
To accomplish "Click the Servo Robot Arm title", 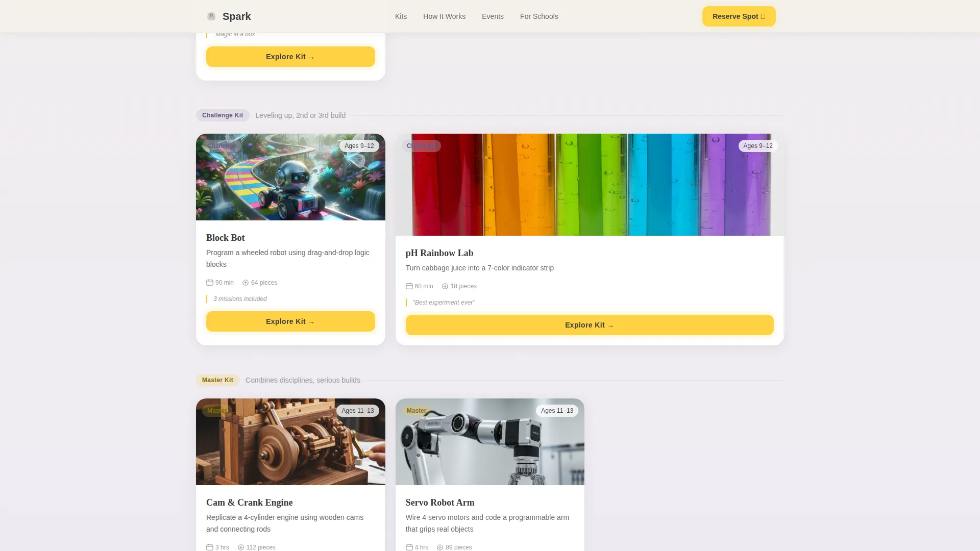I will pyautogui.click(x=440, y=503).
